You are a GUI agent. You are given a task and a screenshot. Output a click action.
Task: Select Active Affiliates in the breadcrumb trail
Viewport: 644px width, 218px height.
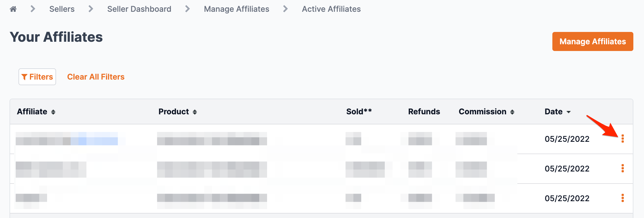pyautogui.click(x=331, y=9)
